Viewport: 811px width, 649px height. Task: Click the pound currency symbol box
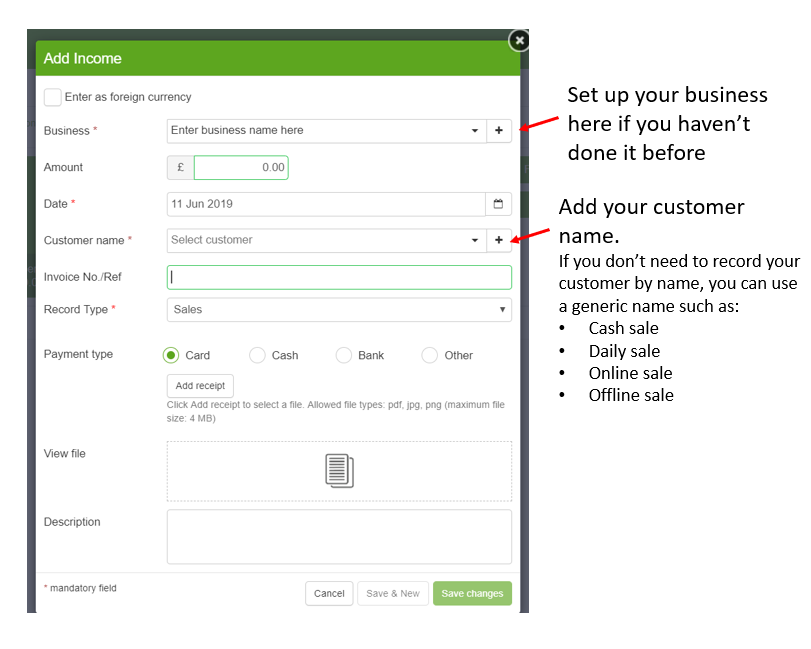[180, 168]
